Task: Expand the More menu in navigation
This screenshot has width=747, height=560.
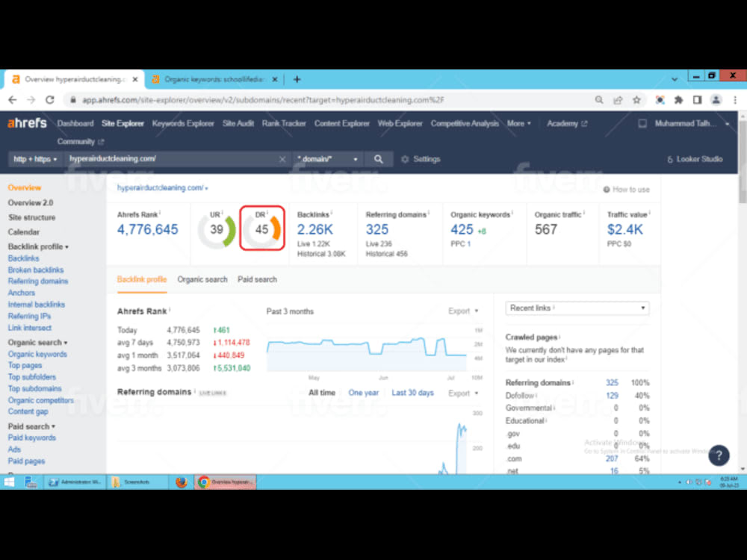Action: tap(519, 123)
